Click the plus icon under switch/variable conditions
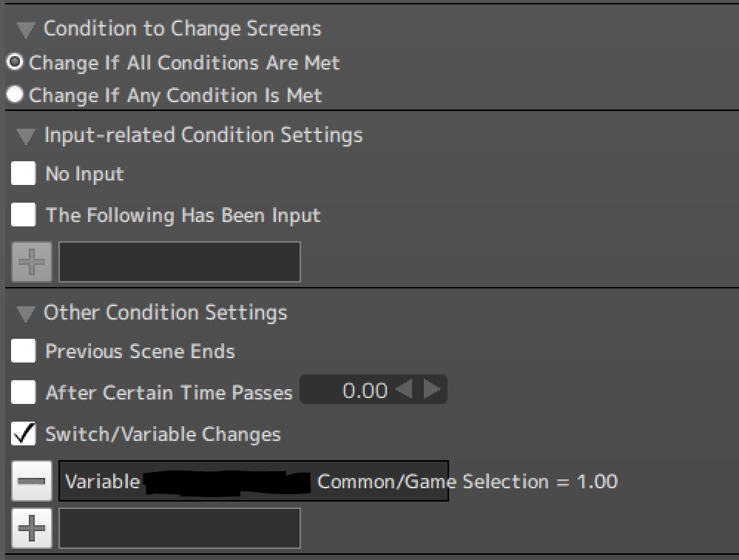Viewport: 739px width, 560px height. point(31,529)
